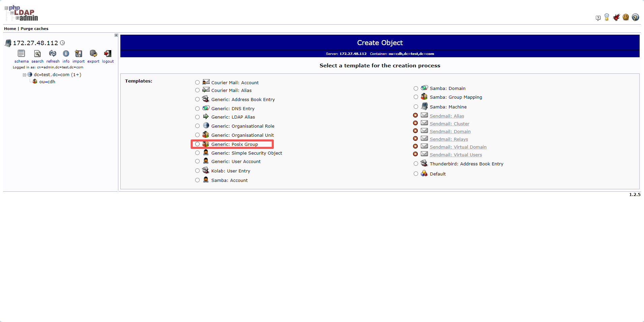Click the export database icon
644x322 pixels.
(93, 54)
